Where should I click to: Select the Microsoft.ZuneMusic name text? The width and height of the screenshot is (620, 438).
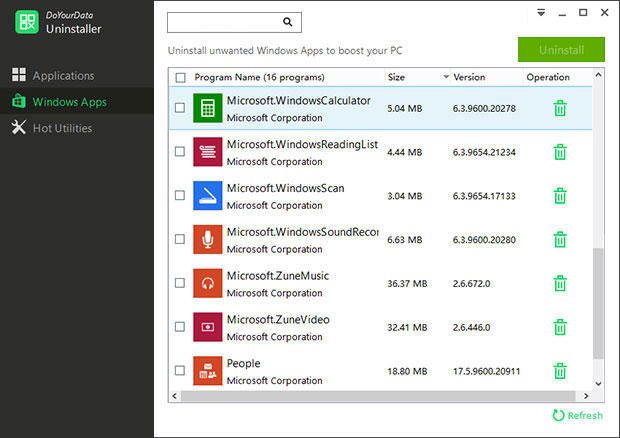point(278,276)
